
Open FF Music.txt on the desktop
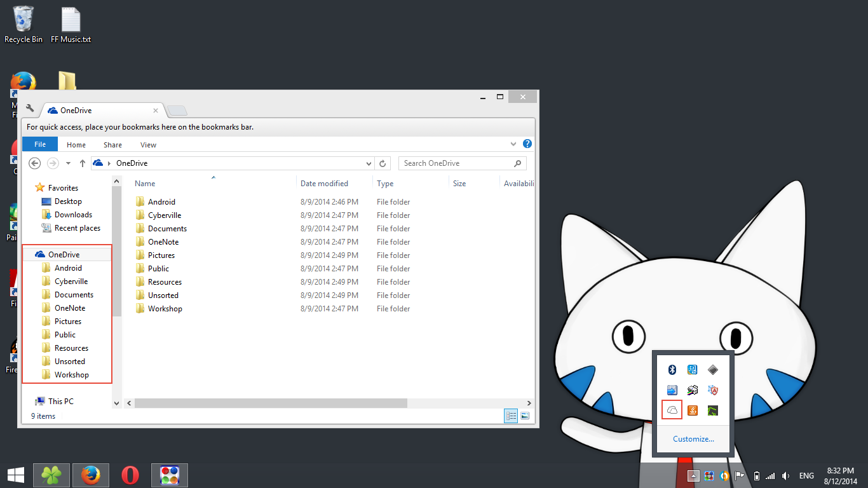click(x=71, y=25)
